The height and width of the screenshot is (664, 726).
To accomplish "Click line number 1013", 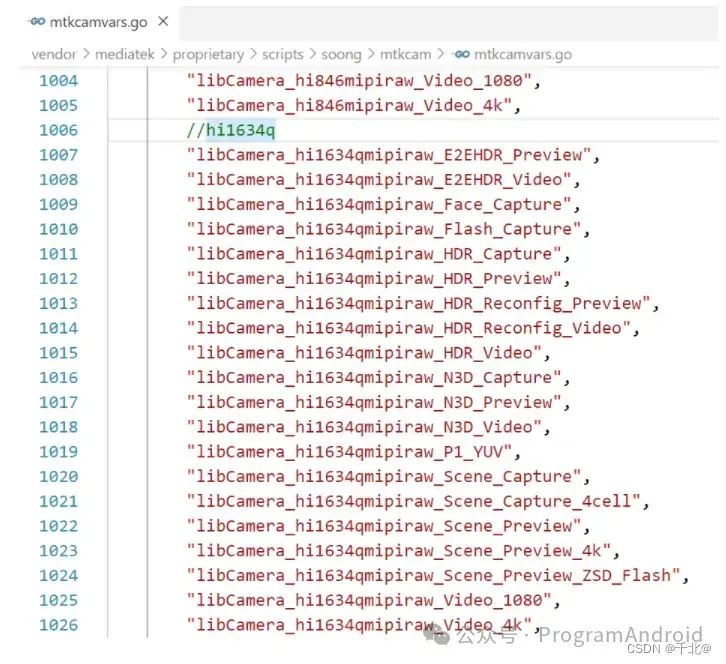I will pos(58,303).
